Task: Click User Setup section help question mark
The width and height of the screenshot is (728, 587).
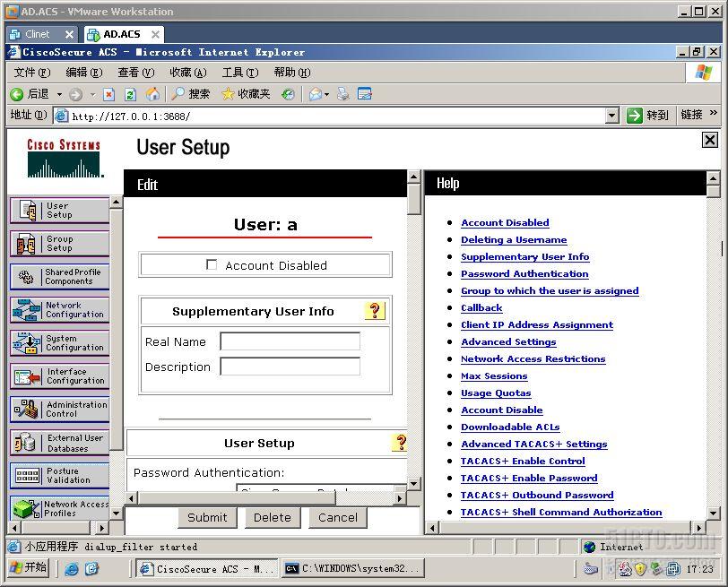Action: click(400, 442)
